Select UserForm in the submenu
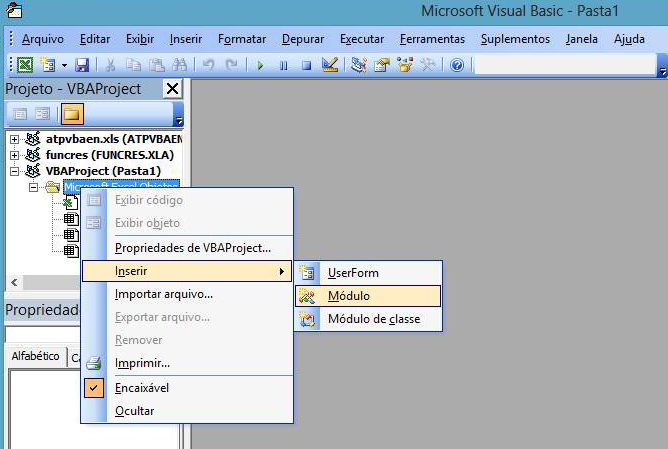Viewport: 668px width, 449px height. [353, 272]
